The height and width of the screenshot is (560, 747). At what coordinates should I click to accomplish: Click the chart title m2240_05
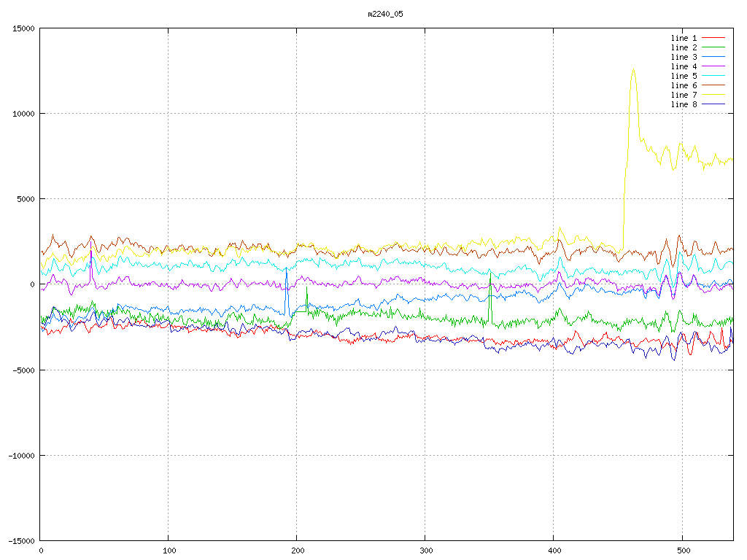tap(385, 14)
